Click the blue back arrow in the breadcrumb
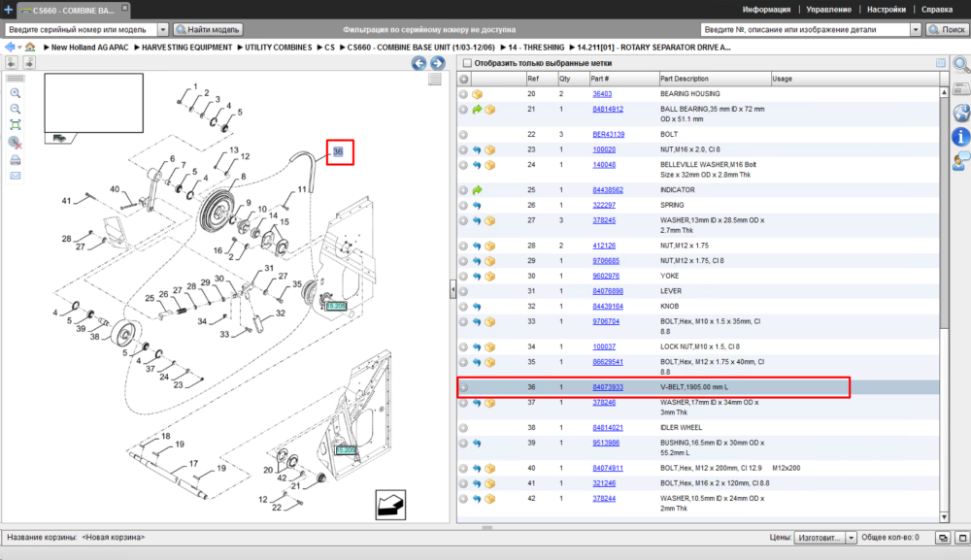 coord(10,47)
